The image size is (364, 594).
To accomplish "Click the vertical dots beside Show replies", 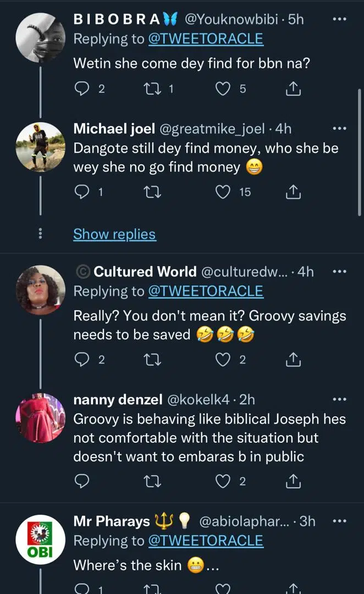I will pos(40,234).
